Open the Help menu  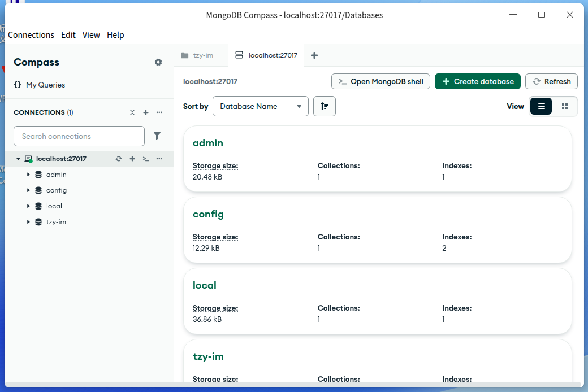tap(115, 35)
